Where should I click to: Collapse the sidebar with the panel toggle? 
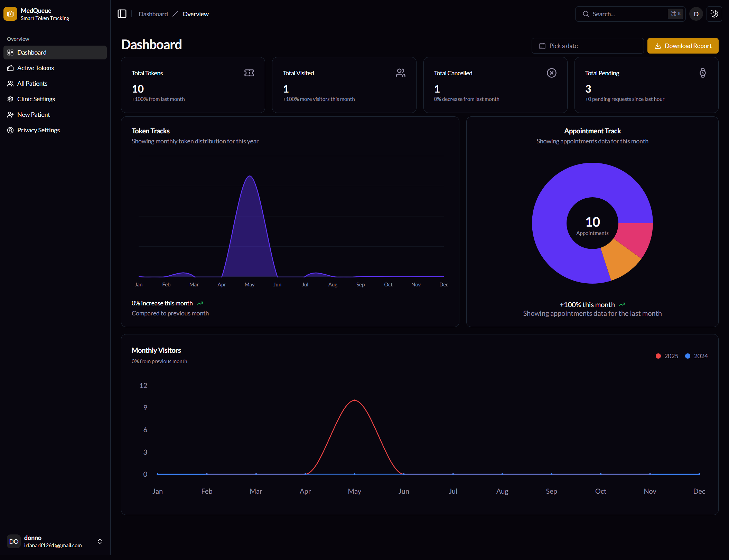click(x=122, y=14)
